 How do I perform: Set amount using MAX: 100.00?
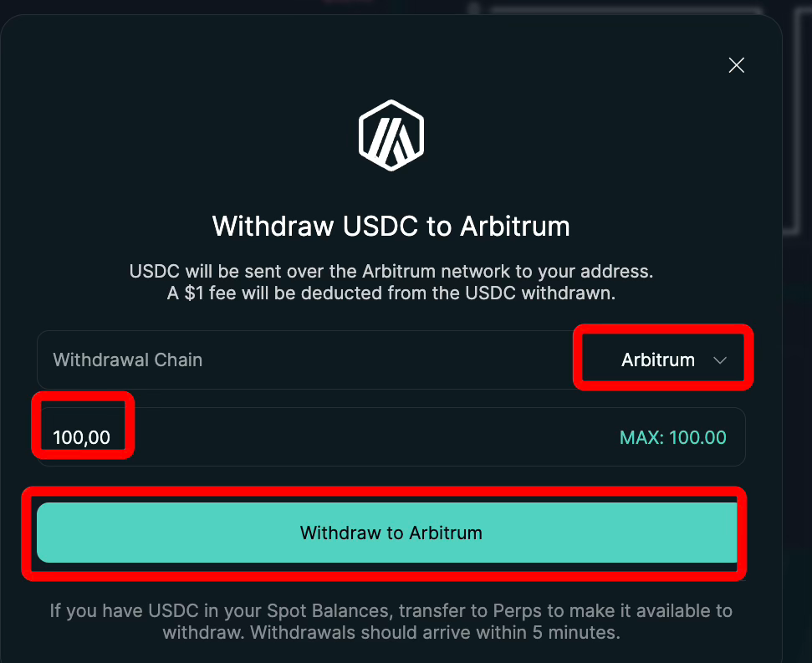672,437
